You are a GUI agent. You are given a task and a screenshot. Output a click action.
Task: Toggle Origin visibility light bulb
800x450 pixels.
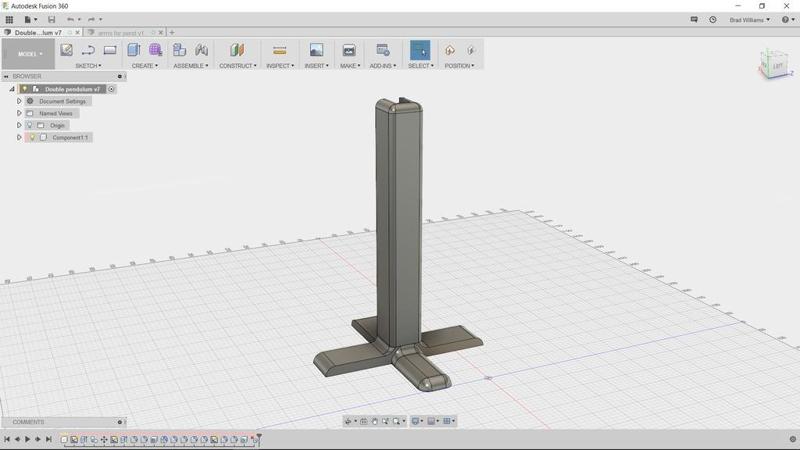30,125
